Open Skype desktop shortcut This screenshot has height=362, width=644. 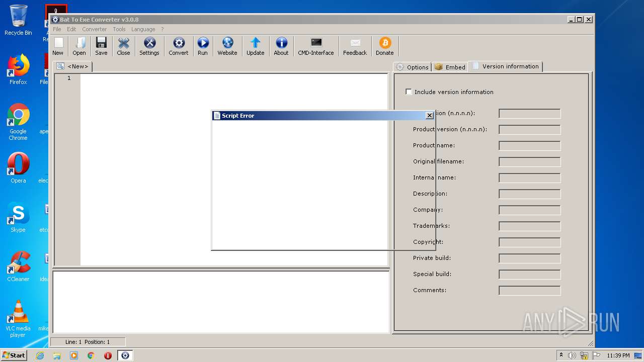tap(18, 217)
